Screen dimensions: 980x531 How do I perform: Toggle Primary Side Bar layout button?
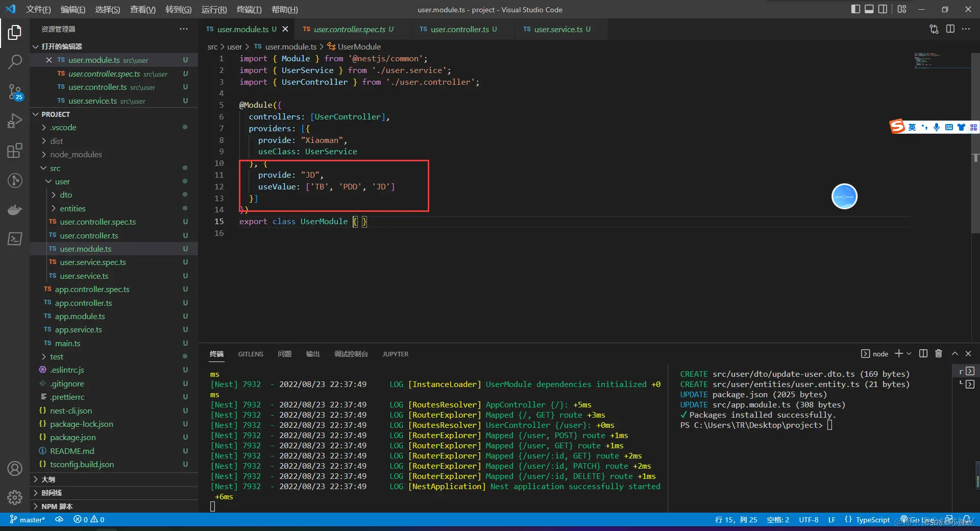(x=855, y=9)
